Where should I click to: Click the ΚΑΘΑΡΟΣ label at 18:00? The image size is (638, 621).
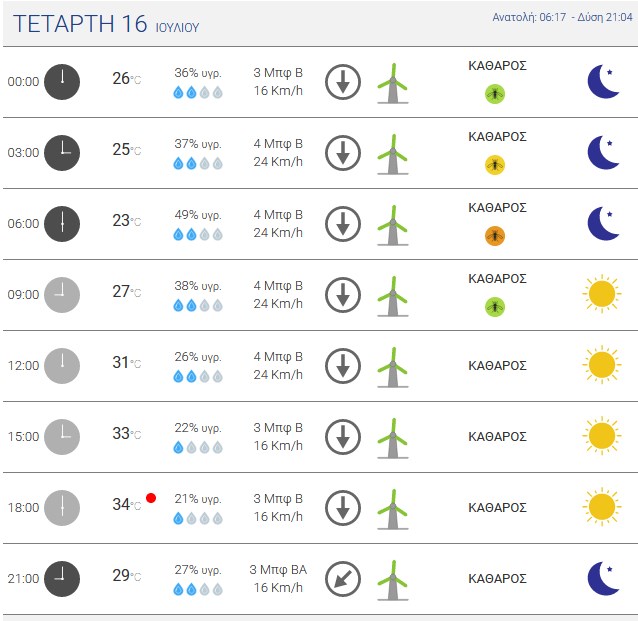(x=497, y=507)
